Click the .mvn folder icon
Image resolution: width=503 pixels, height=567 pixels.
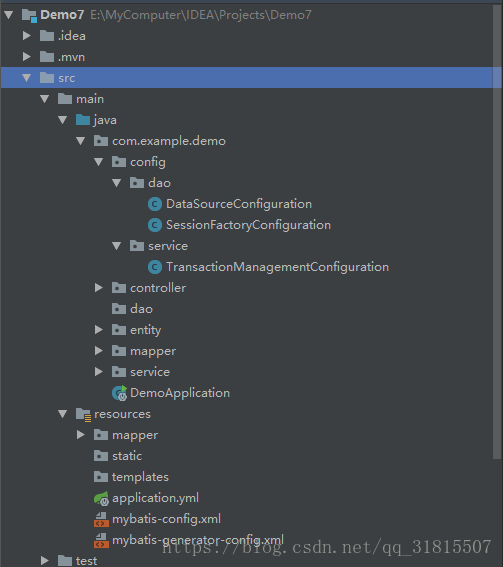tap(47, 57)
